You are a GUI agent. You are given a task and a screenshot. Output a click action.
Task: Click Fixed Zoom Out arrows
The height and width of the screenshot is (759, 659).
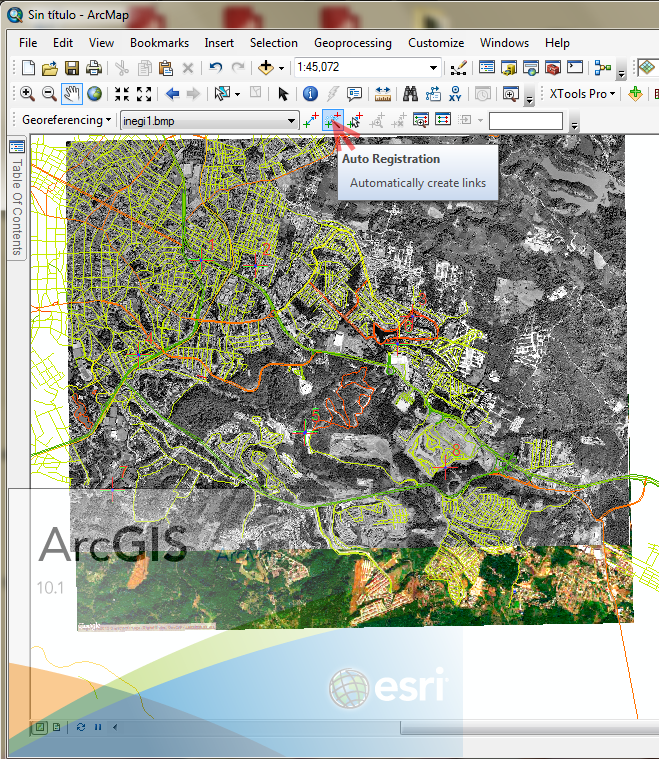[144, 94]
